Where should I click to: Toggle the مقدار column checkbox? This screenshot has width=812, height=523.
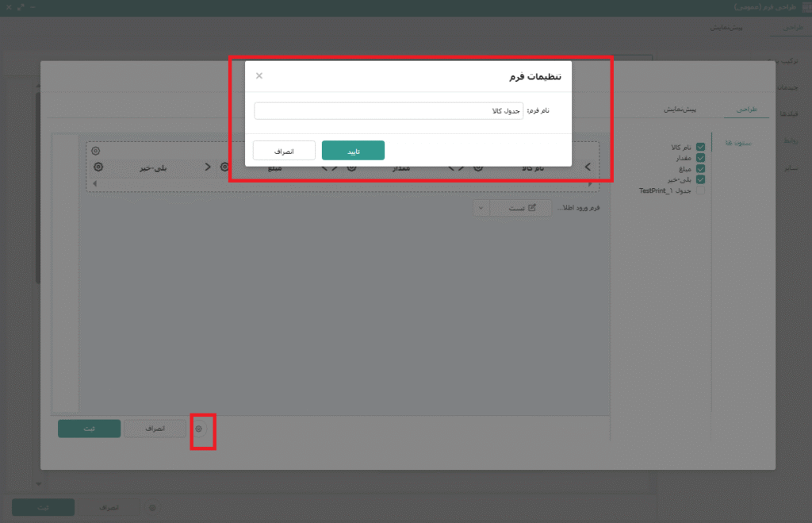click(700, 158)
